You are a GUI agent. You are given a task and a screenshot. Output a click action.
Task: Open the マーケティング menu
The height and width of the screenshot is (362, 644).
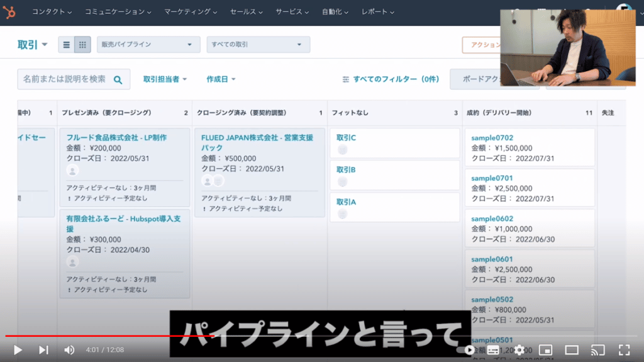click(x=191, y=12)
